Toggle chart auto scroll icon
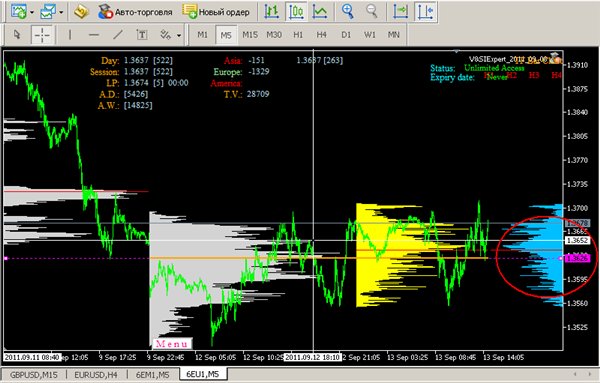 click(400, 11)
